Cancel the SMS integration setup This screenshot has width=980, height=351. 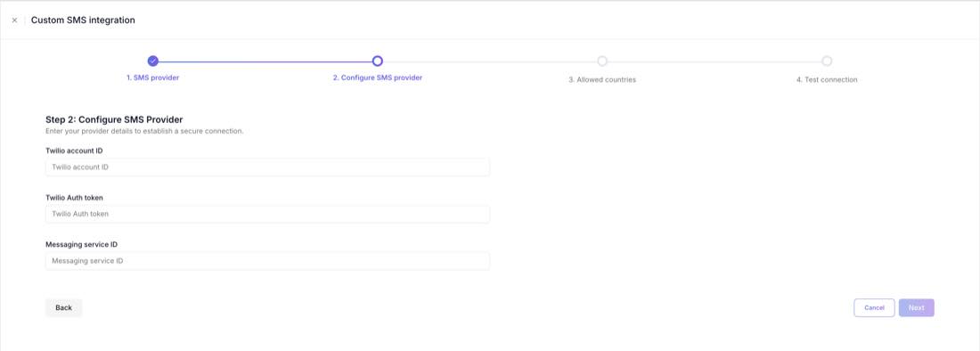(874, 308)
